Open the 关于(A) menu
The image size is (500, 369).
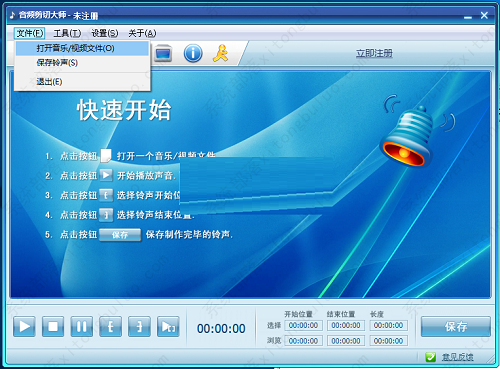[142, 33]
